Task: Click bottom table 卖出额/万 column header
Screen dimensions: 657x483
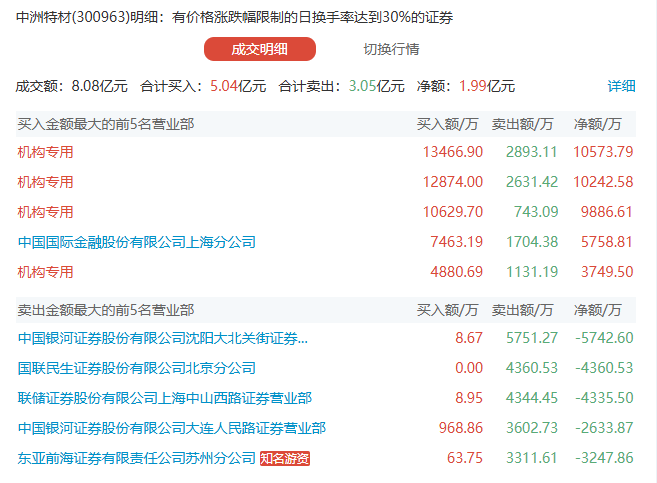Action: tap(522, 310)
